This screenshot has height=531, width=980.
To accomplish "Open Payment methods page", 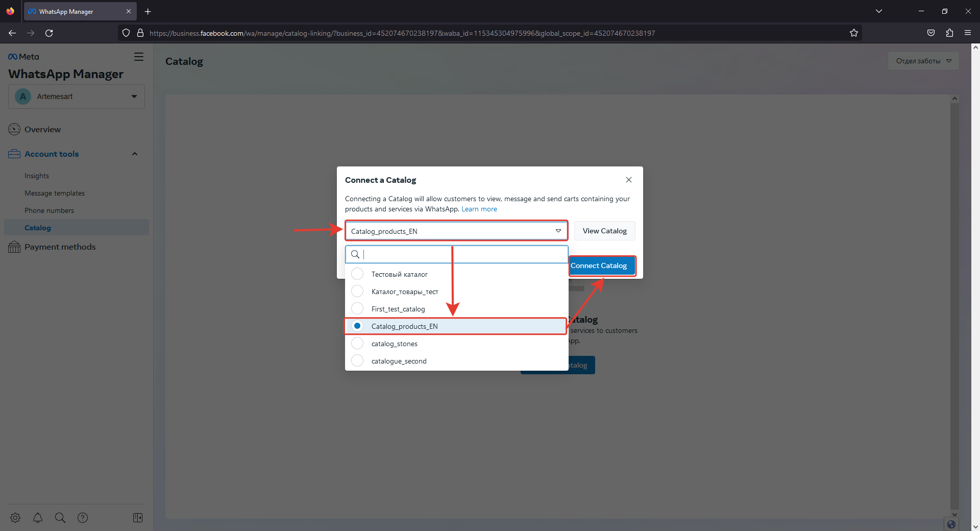I will click(60, 247).
